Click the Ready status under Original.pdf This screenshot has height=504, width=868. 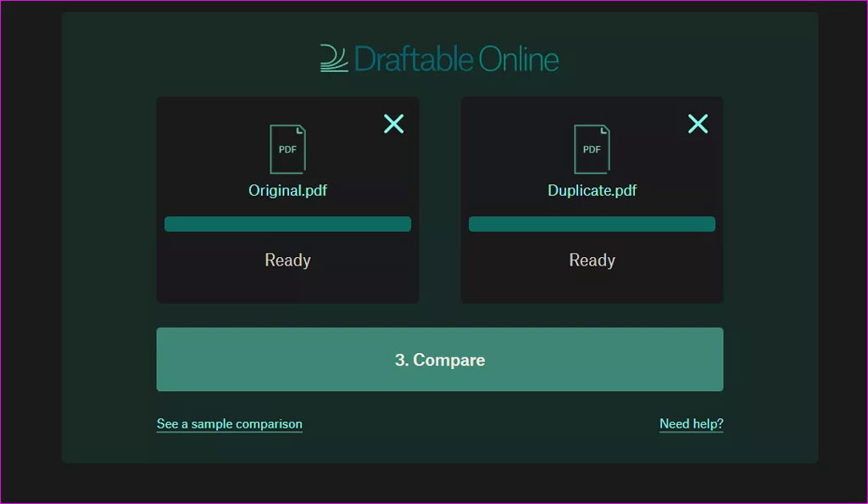tap(288, 260)
